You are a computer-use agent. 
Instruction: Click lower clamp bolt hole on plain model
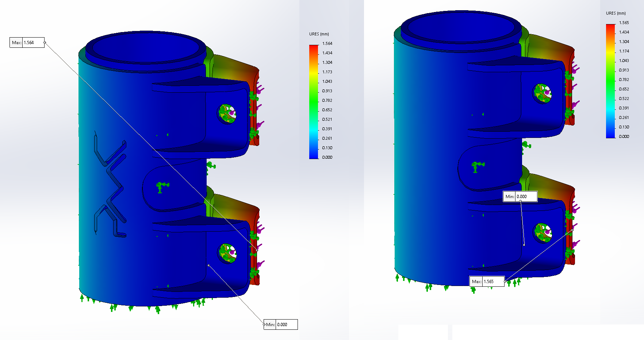point(543,233)
